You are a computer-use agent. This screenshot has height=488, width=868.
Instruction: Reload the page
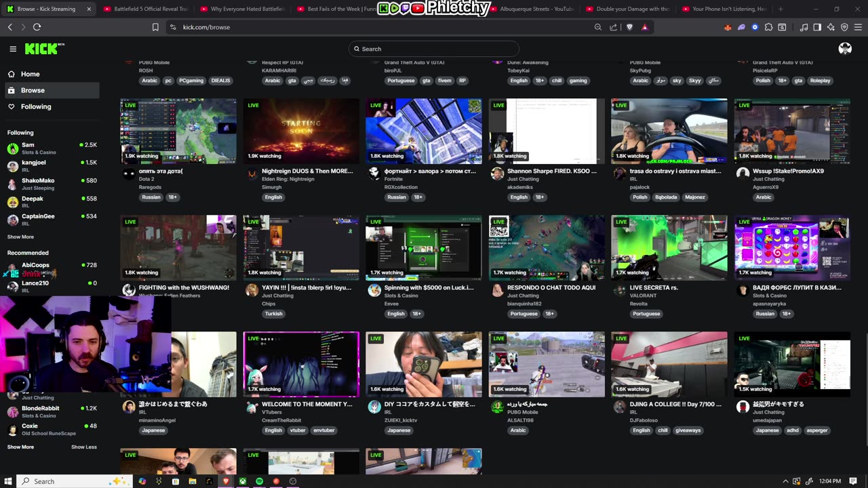click(37, 27)
